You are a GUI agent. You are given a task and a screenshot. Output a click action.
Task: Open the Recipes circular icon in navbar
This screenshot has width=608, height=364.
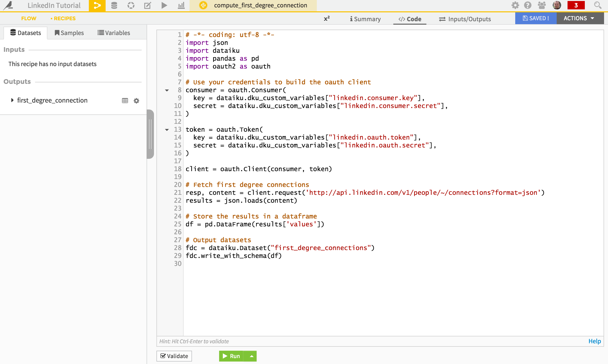pos(131,5)
